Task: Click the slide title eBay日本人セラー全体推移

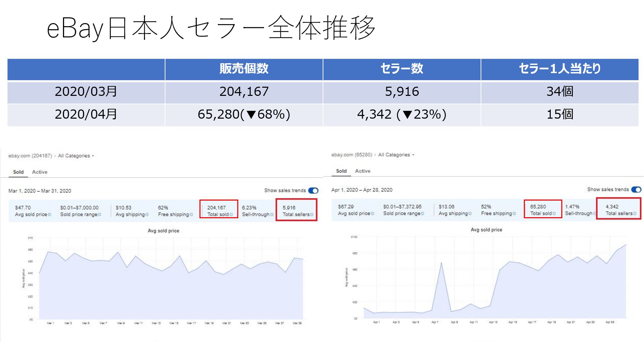Action: 211,28
